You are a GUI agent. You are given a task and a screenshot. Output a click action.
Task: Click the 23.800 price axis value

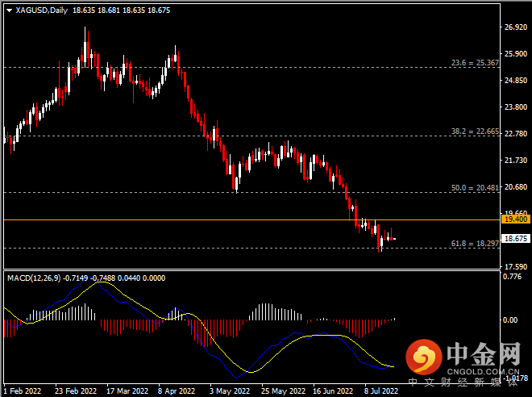point(516,107)
